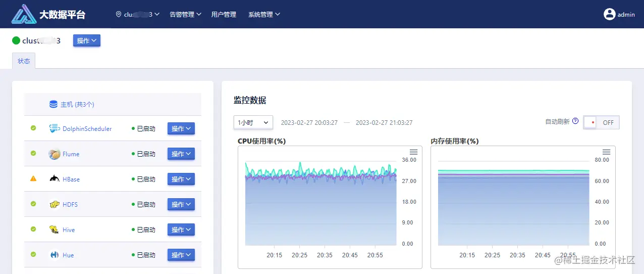Expand the 系统管理 menu

pyautogui.click(x=264, y=14)
